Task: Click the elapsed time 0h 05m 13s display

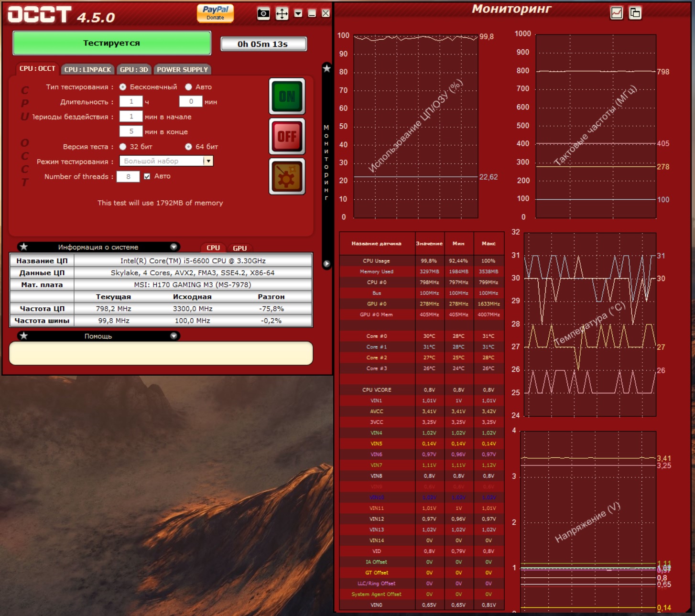Action: point(263,44)
